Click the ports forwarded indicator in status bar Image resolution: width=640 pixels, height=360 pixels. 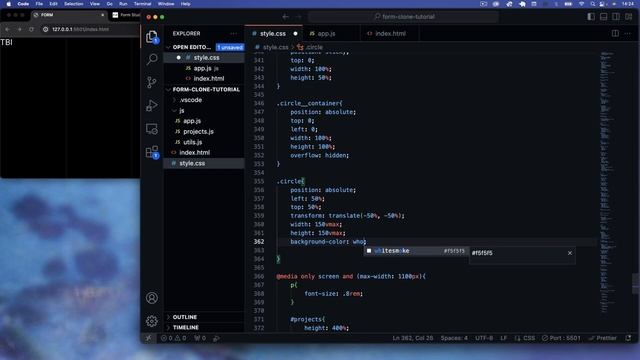(200, 338)
